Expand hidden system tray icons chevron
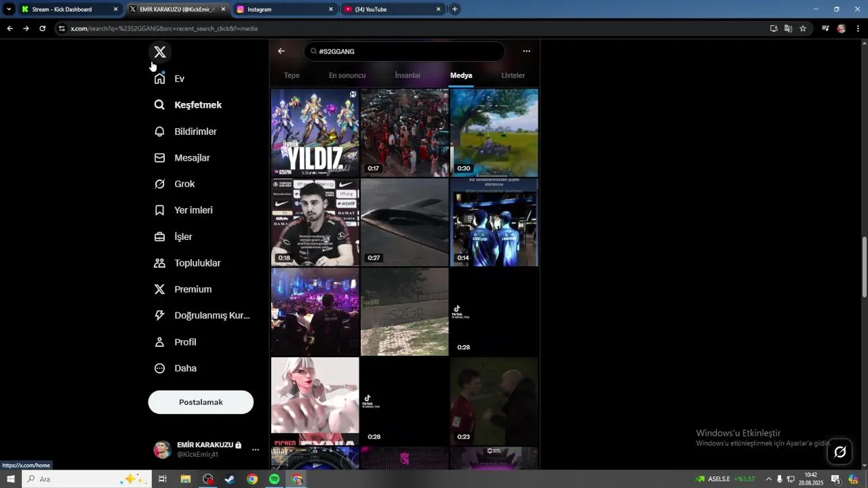 pos(768,479)
